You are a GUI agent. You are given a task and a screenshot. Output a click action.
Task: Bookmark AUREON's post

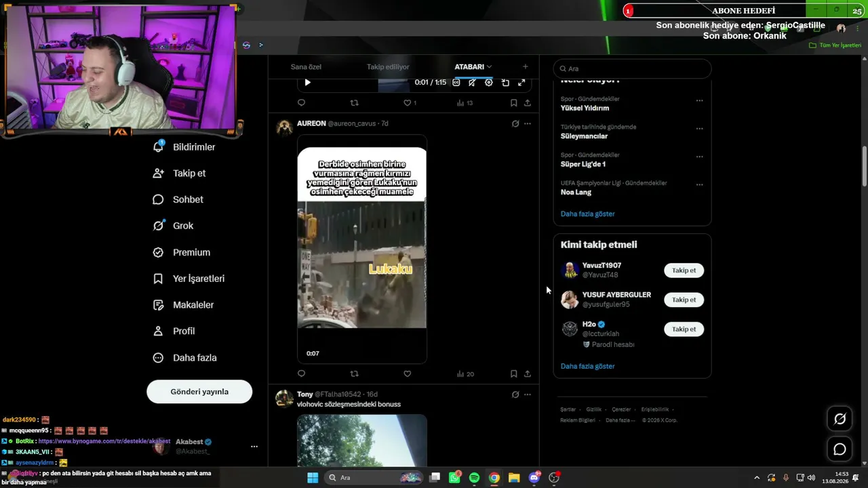[x=513, y=373]
